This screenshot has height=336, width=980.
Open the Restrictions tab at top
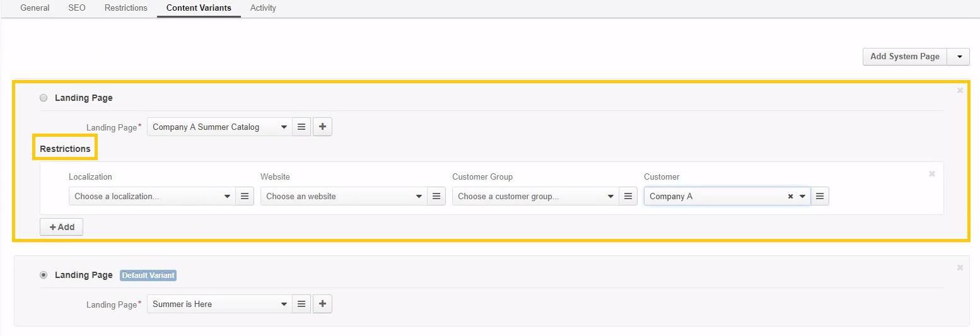(x=126, y=8)
